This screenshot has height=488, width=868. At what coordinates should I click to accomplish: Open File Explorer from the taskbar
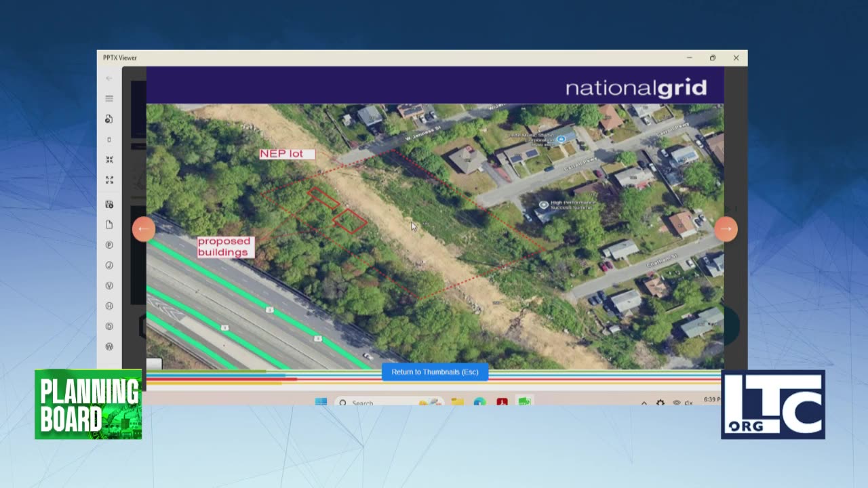458,402
